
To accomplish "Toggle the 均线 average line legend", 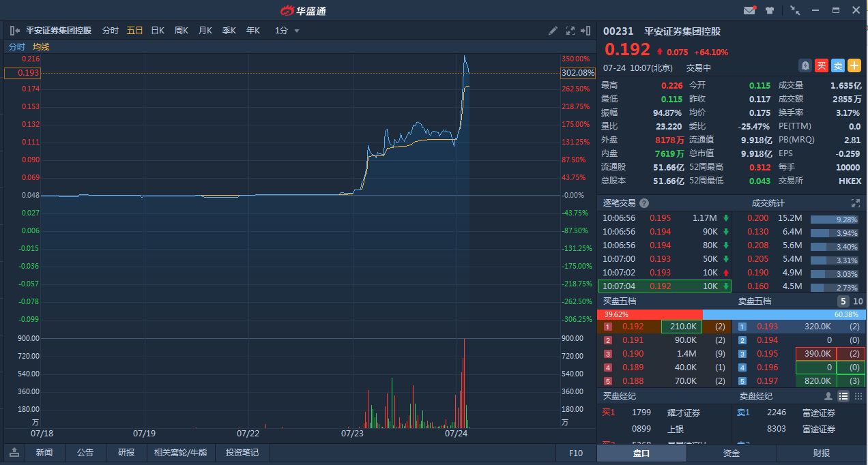I will click(x=41, y=47).
